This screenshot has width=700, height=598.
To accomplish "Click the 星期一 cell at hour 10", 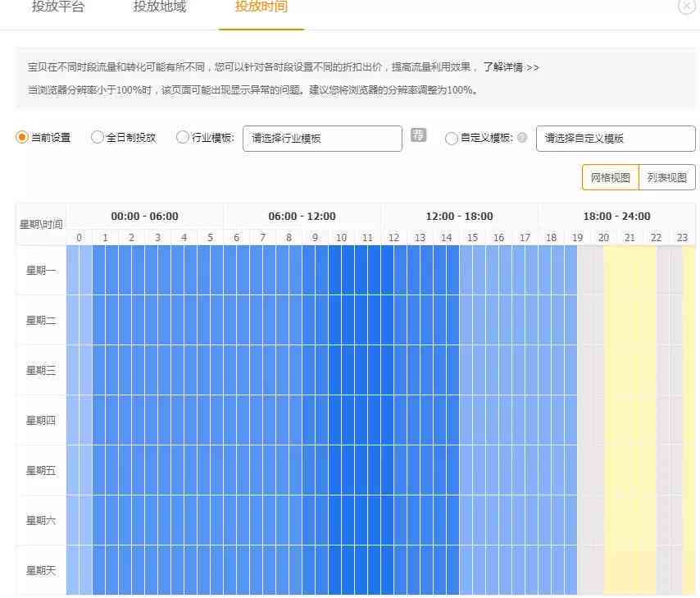I will [x=342, y=270].
